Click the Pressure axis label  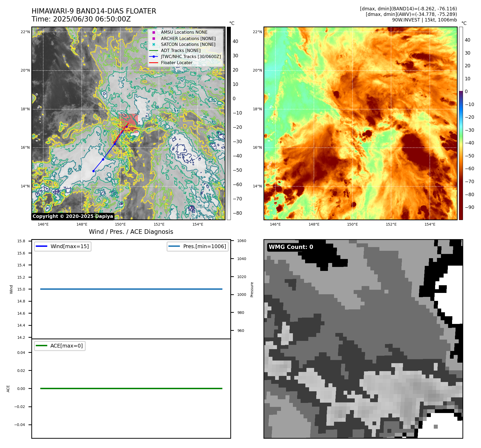pos(252,289)
